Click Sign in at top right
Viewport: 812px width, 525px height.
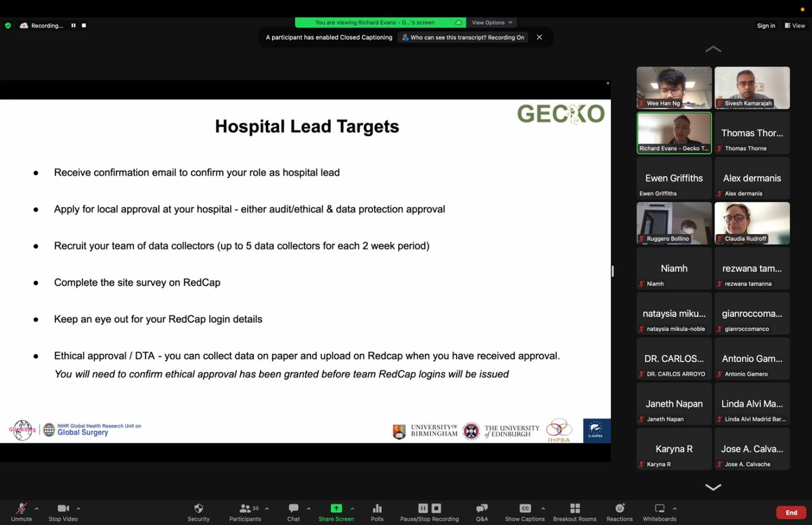coord(766,26)
